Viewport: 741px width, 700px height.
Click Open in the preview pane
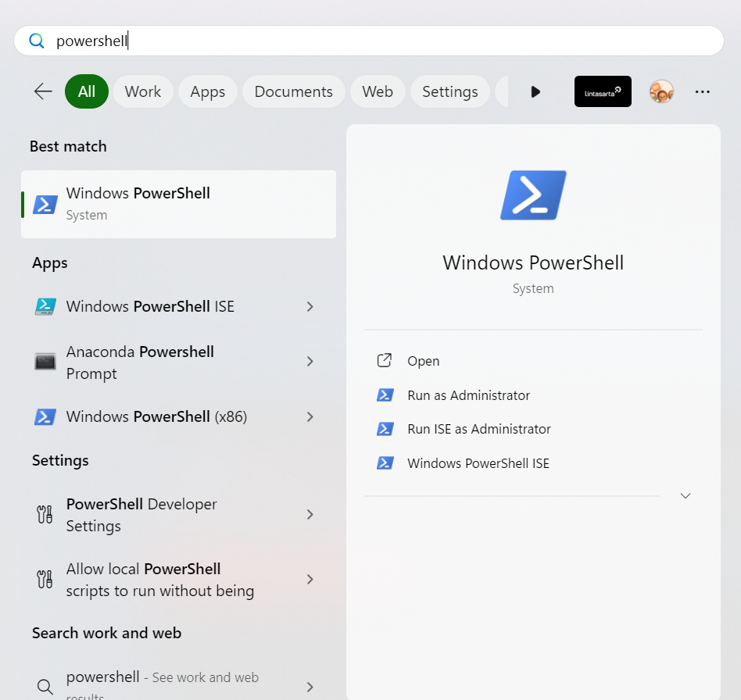click(x=423, y=361)
